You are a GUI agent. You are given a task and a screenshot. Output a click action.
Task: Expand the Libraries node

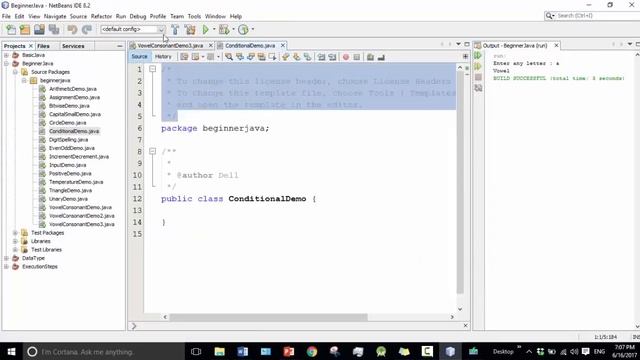pos(15,242)
